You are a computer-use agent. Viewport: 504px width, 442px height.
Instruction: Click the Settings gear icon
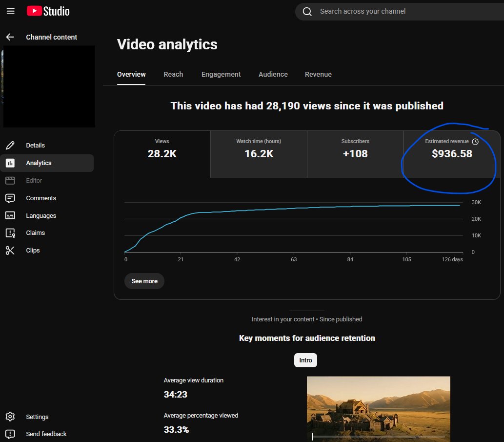[10, 417]
